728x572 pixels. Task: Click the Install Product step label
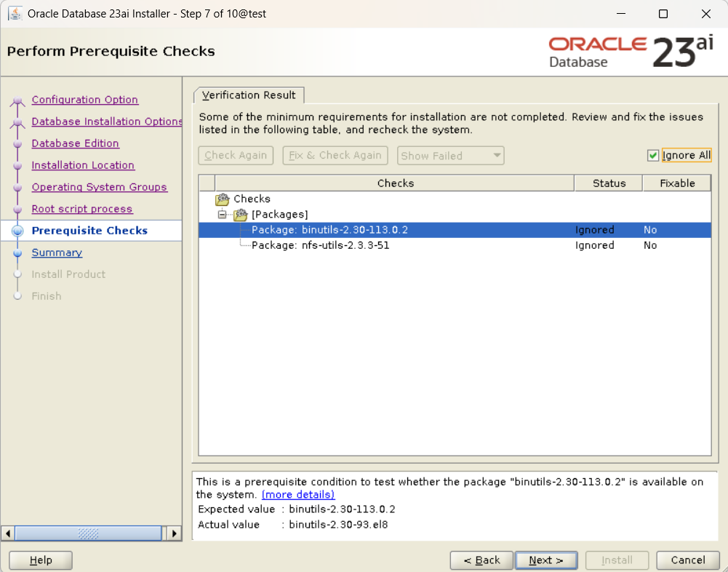pyautogui.click(x=68, y=274)
